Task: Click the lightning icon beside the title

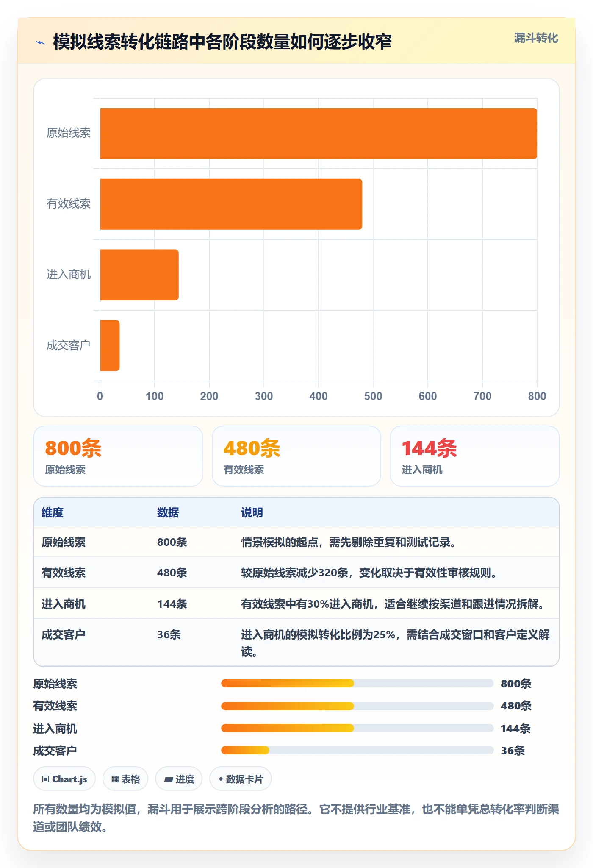Action: tap(40, 42)
